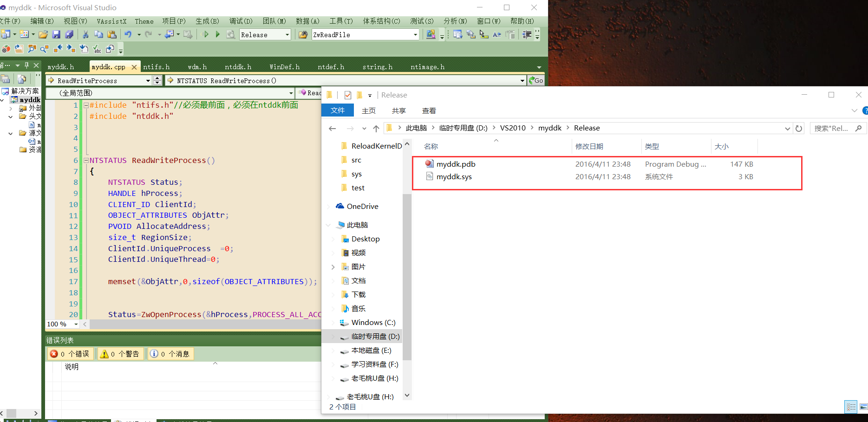
Task: Click the Explorer quick access properties checkmark icon
Action: 347,95
